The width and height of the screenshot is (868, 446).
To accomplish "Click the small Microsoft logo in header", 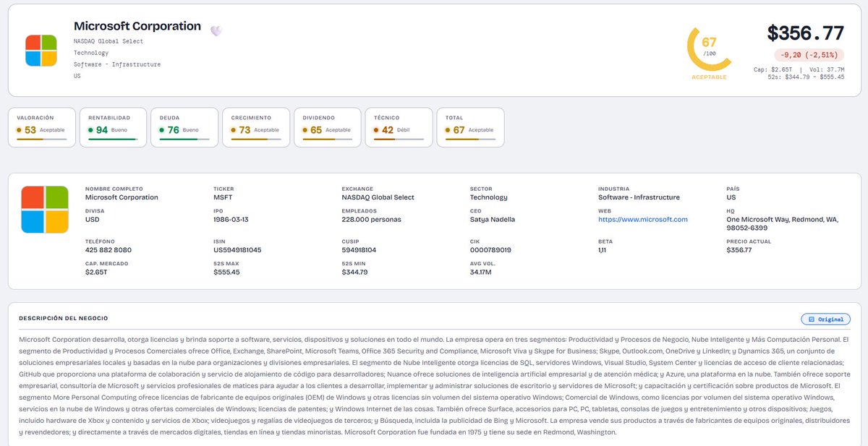I will click(41, 51).
